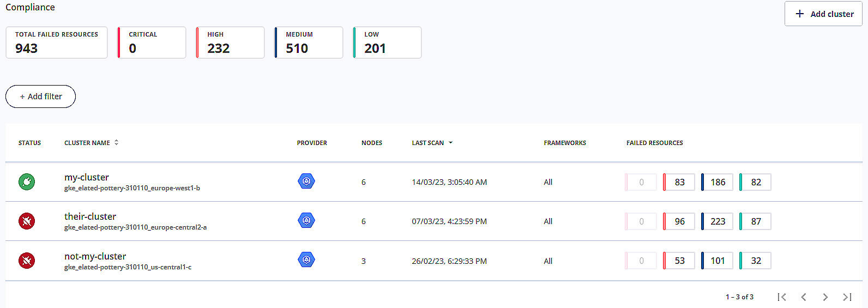
Task: Click the GKE provider icon for my-cluster
Action: 306,181
